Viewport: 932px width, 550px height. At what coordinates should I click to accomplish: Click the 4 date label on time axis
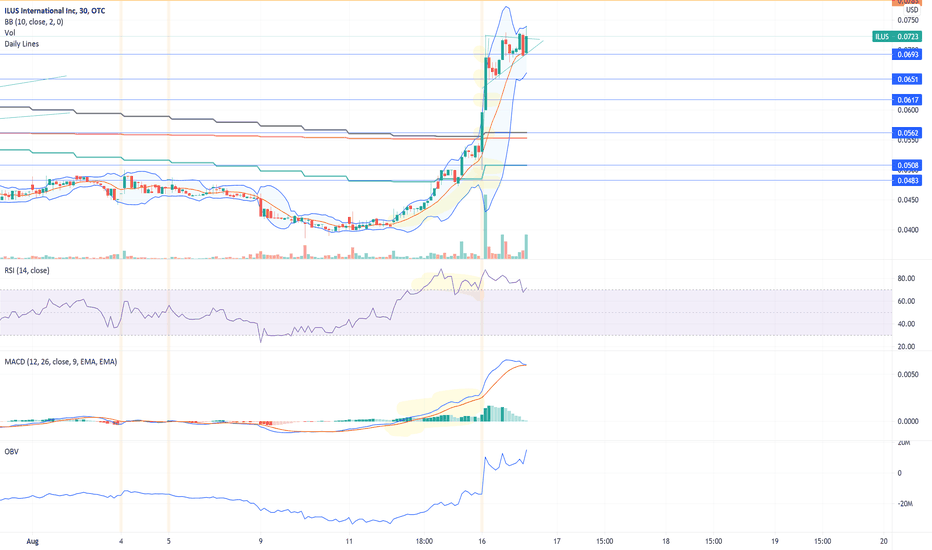coord(121,541)
